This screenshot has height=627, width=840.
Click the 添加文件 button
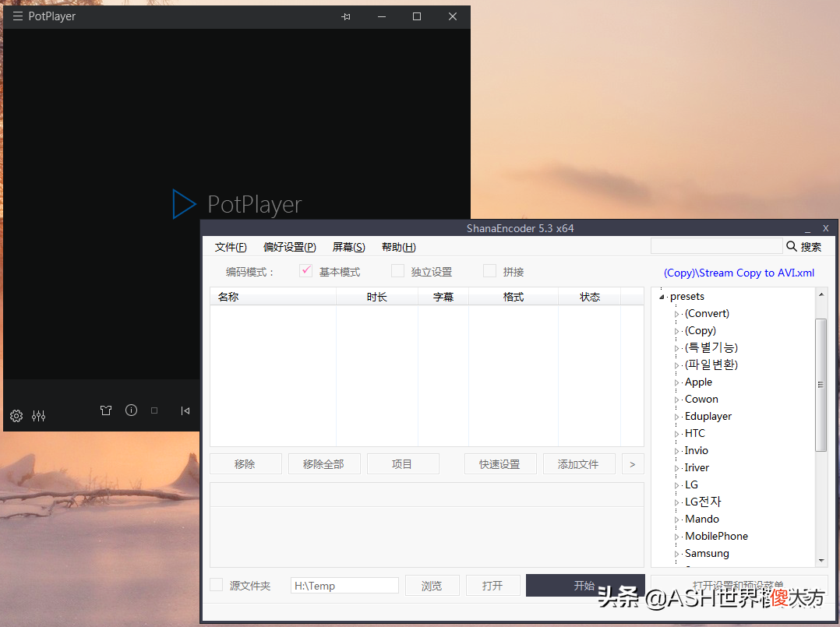[x=579, y=463]
